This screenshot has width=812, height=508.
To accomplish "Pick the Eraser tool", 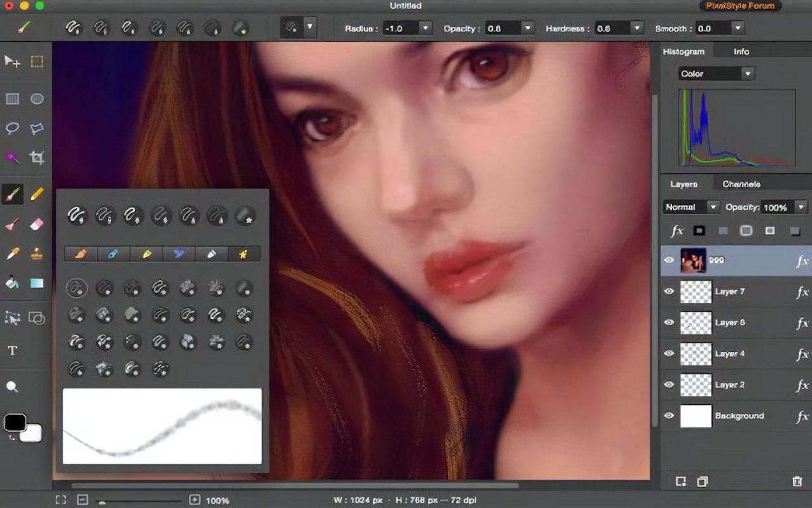I will (x=37, y=224).
